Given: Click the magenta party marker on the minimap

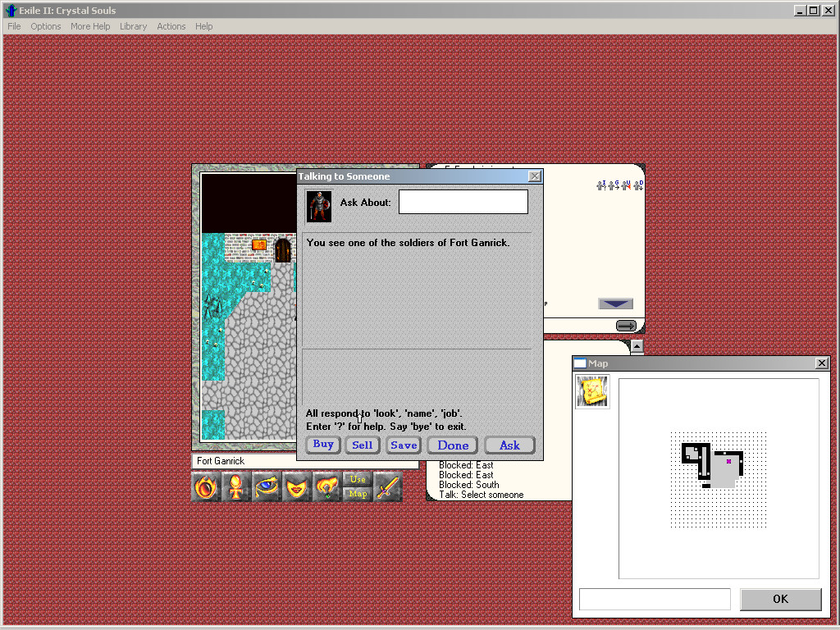Looking at the screenshot, I should (x=728, y=461).
